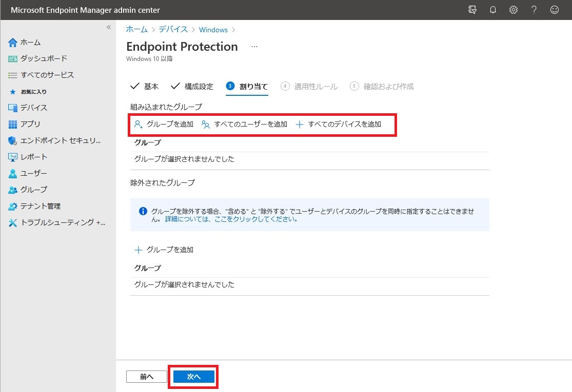This screenshot has height=392, width=572.
Task: Open the Cloud Shell directory filter icon
Action: [x=472, y=10]
